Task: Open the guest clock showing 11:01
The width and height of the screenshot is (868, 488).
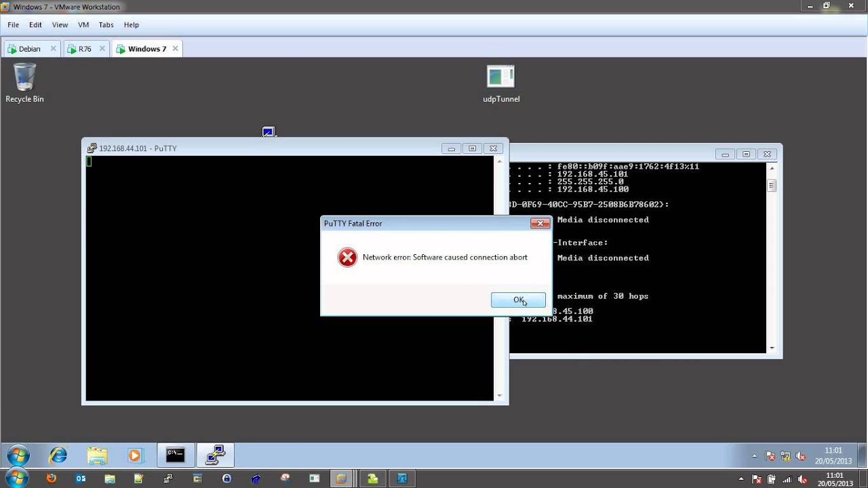Action: pos(833,455)
